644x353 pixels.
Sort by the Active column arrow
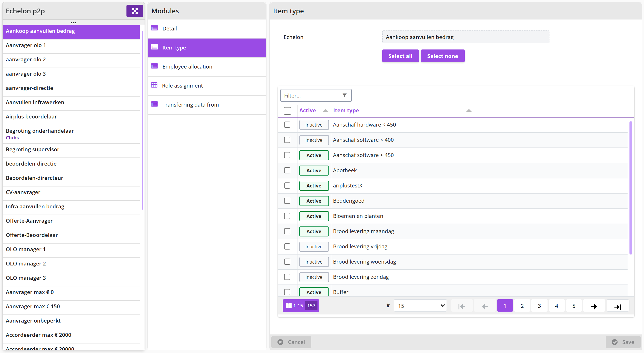[325, 110]
